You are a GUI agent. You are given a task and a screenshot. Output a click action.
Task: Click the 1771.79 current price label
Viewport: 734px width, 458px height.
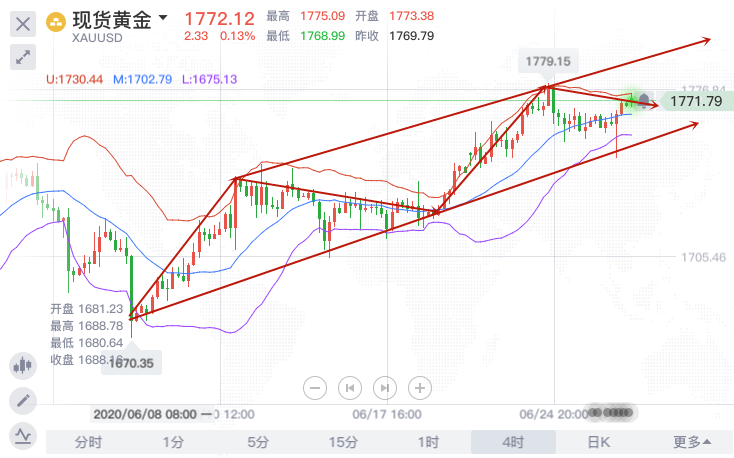696,101
